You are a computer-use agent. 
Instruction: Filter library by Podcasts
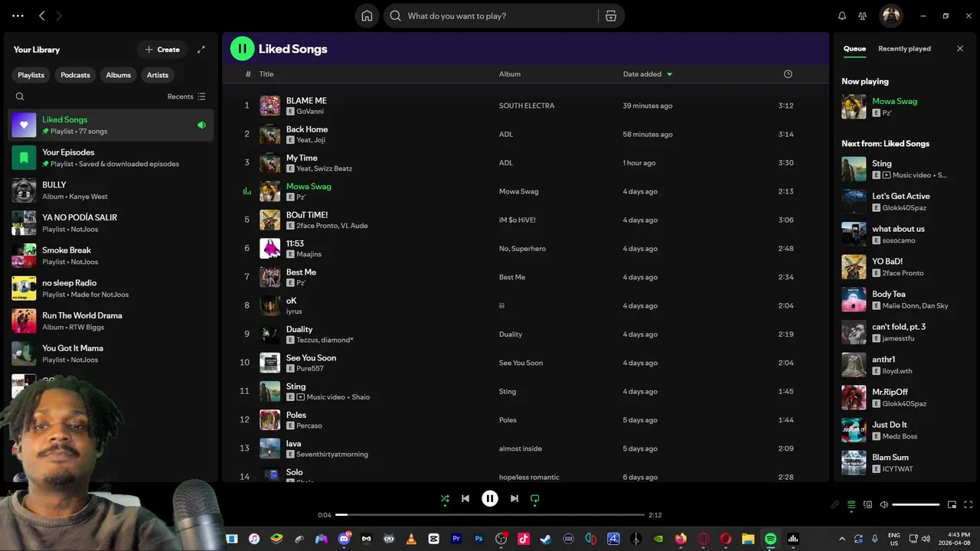tap(75, 75)
